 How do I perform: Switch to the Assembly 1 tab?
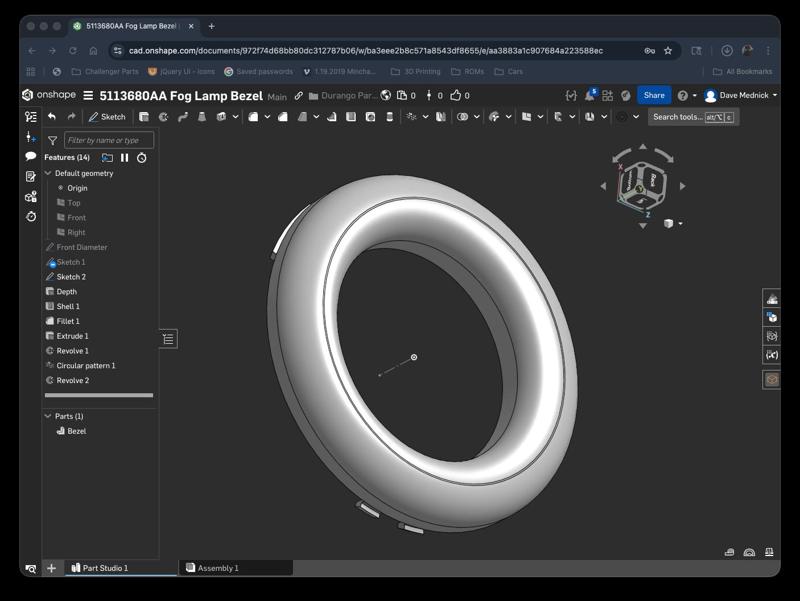tap(218, 568)
